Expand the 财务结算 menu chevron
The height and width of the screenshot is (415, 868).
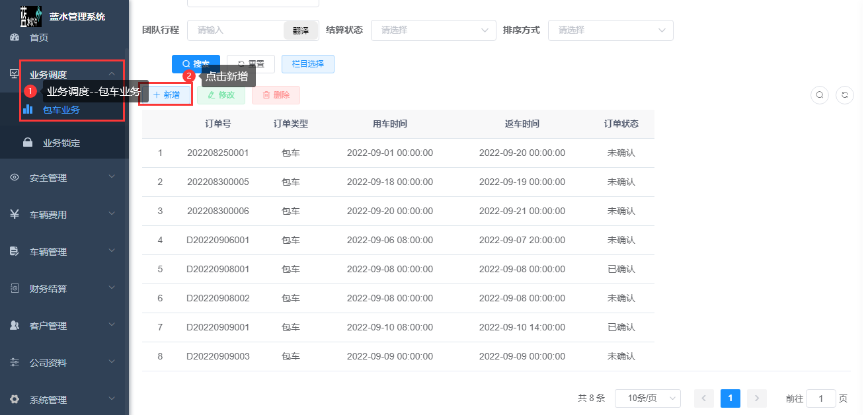[x=112, y=288]
